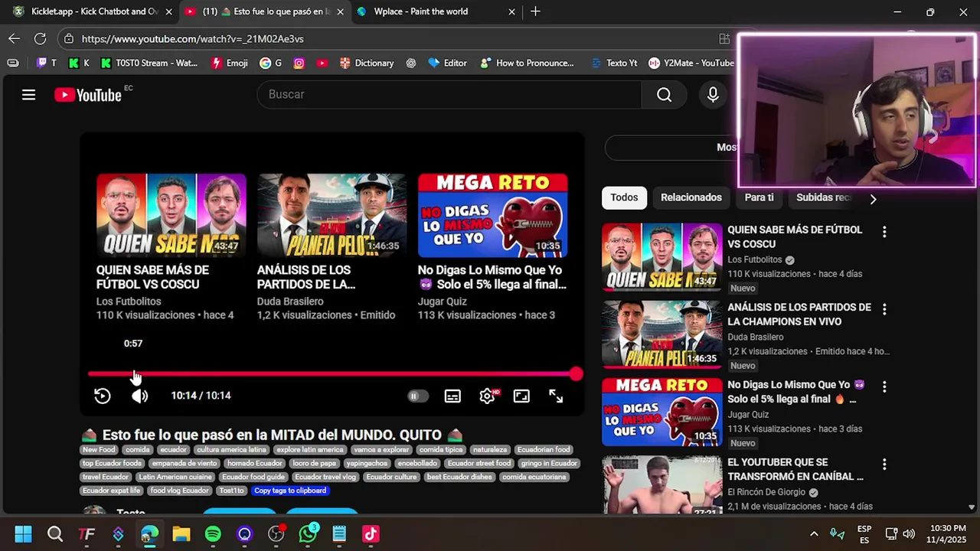This screenshot has height=551, width=980.
Task: Click the search magnifier button
Action: coord(664,94)
